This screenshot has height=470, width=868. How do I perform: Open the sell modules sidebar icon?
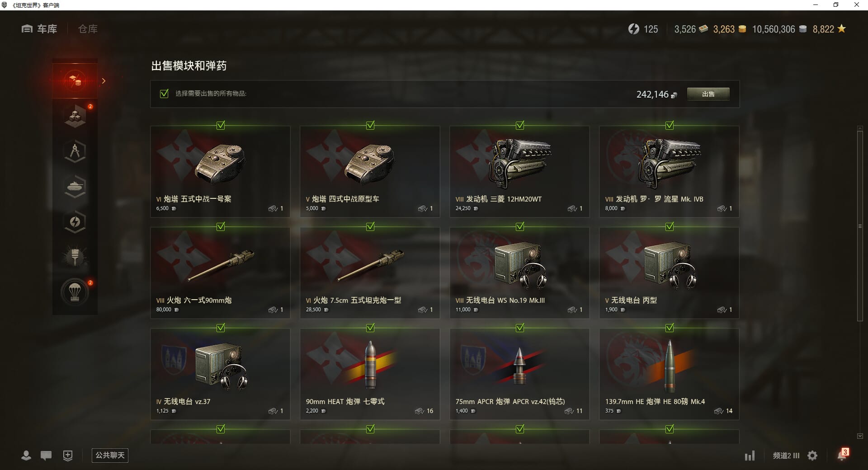[75, 81]
